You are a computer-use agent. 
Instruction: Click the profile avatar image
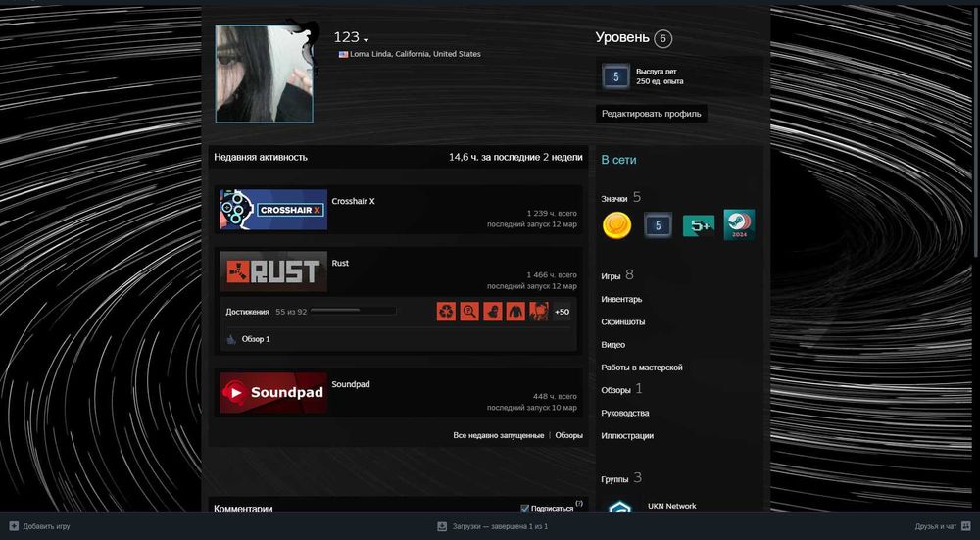pos(264,74)
